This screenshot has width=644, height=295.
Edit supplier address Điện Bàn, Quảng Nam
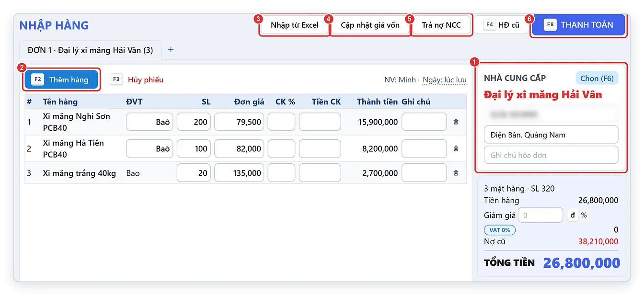[551, 135]
